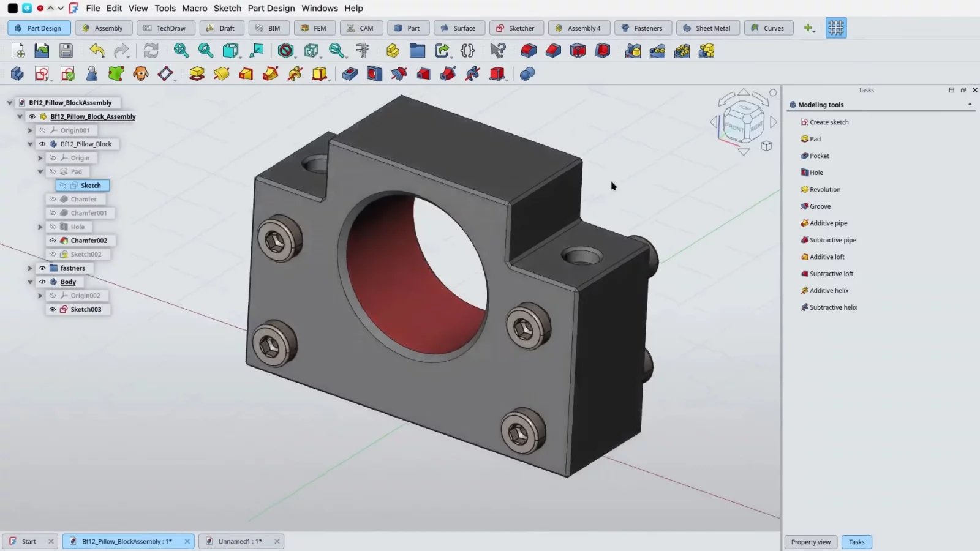Expand the Origin002 tree node

point(40,296)
